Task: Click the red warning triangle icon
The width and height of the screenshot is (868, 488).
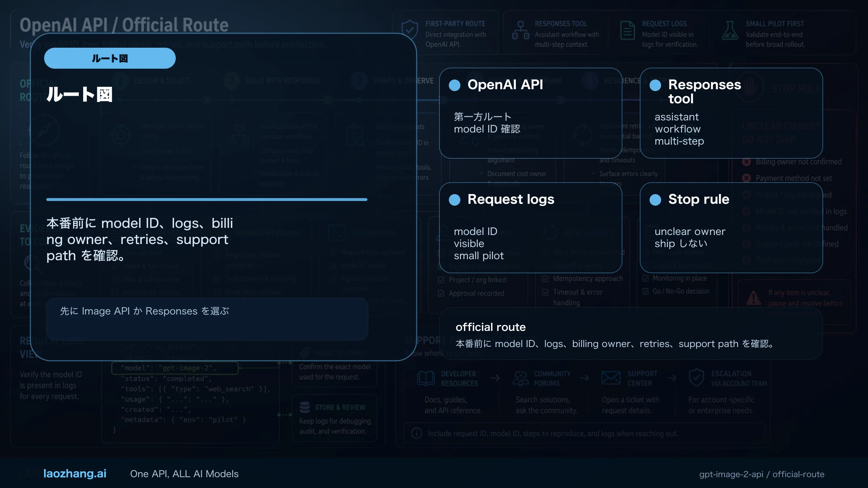Action: tap(754, 298)
